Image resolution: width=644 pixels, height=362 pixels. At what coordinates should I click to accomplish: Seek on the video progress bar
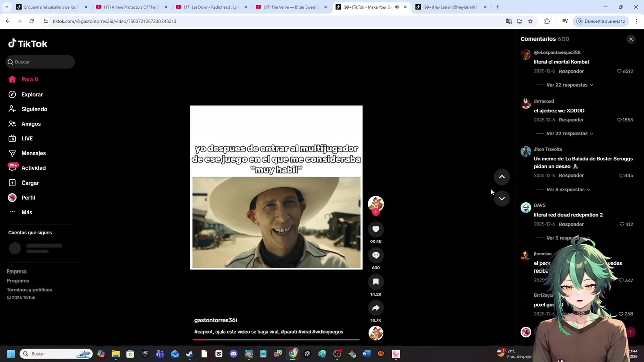pos(275,339)
